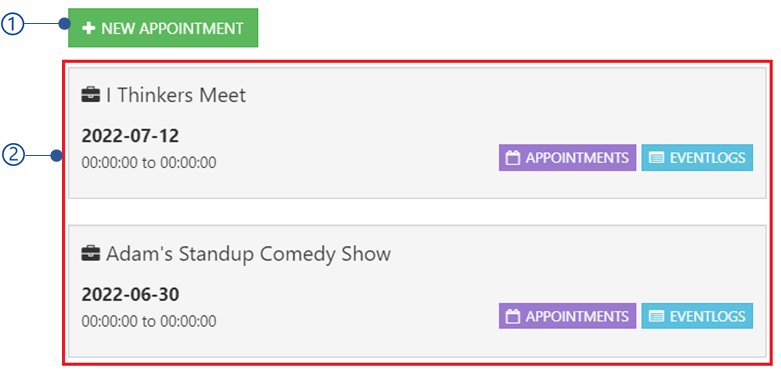This screenshot has width=781, height=373.
Task: Click the circled number 2 callout marker
Action: coord(13,156)
